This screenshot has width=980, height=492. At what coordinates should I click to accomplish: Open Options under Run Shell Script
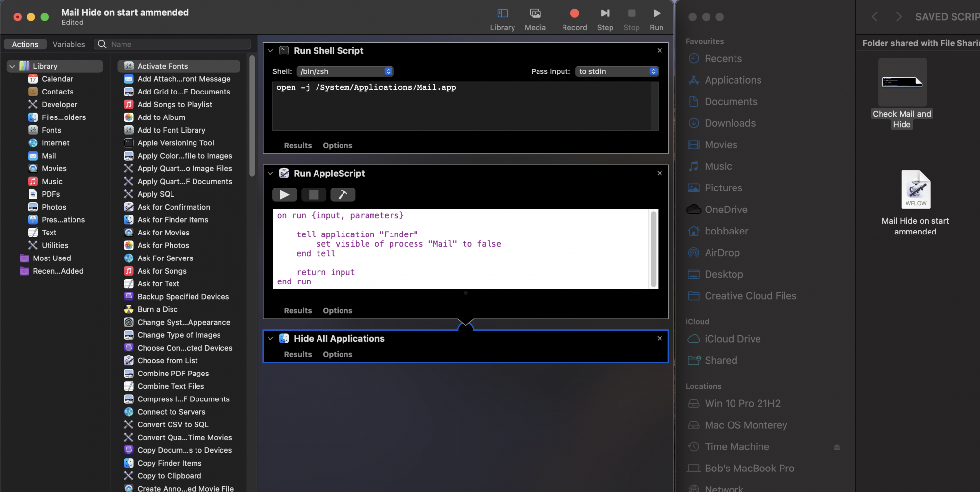point(337,145)
